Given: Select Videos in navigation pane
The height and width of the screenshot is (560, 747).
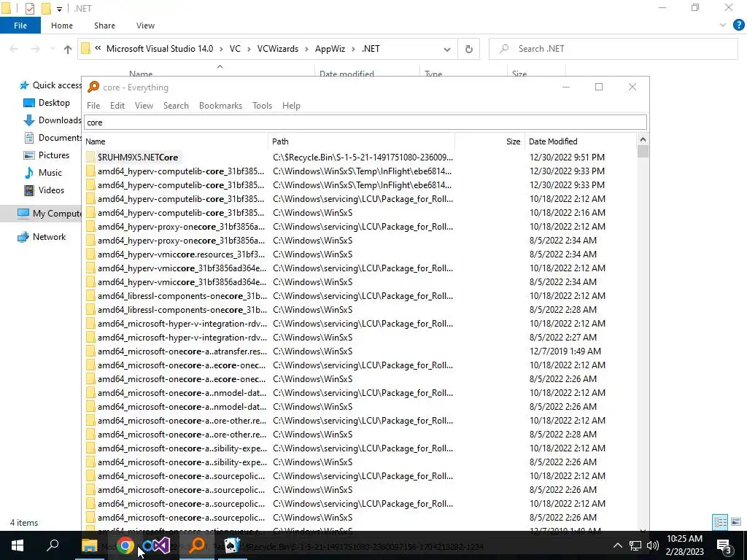Looking at the screenshot, I should coord(44,190).
